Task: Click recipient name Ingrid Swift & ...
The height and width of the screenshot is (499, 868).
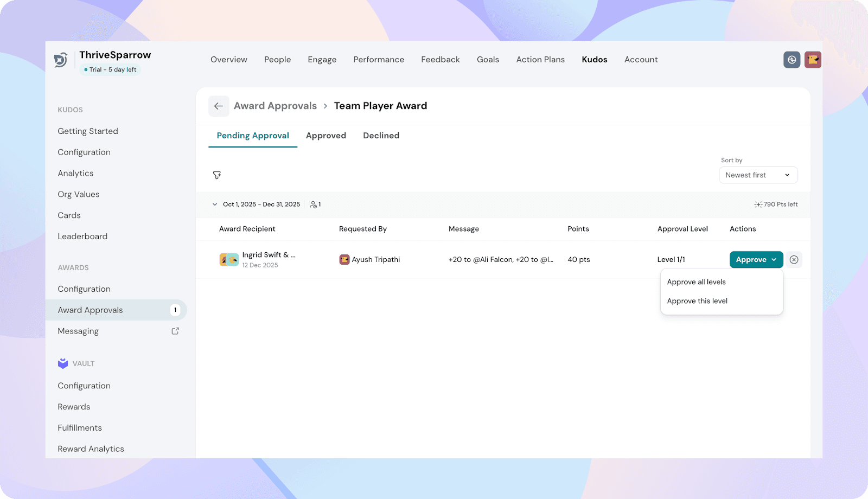Action: tap(269, 255)
